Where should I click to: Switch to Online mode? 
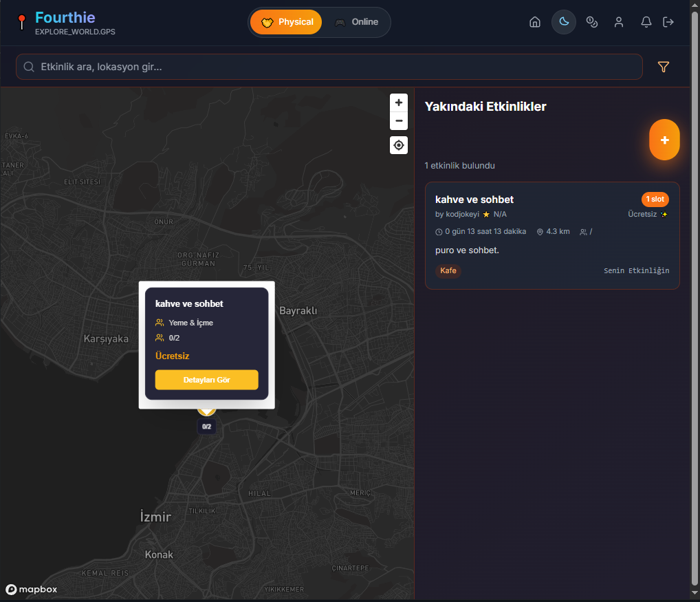[x=357, y=21]
